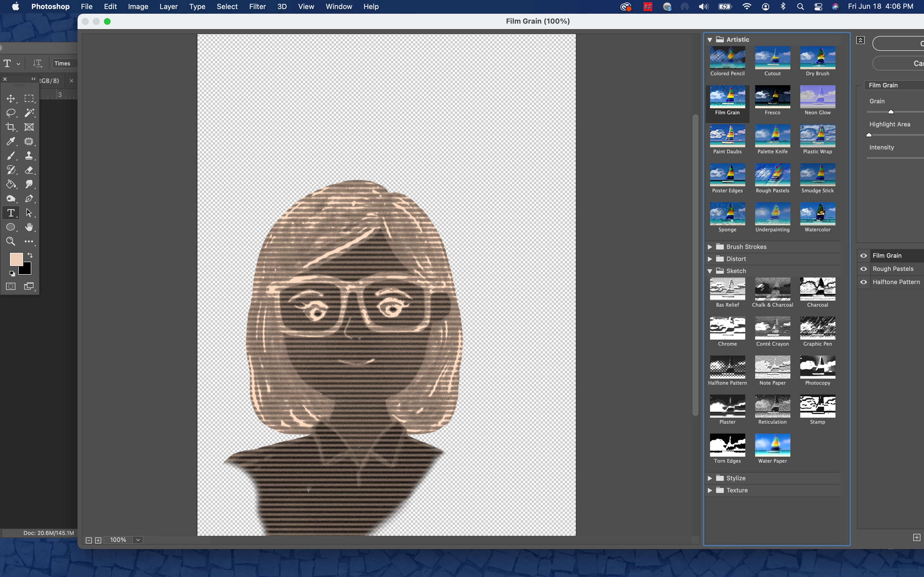
Task: Click the foreground color swatch
Action: 15,259
